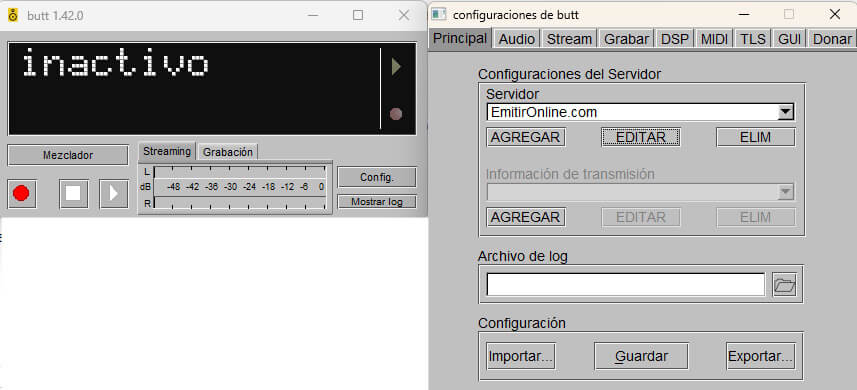Switch to the Principal tab
857x390 pixels.
click(x=460, y=39)
